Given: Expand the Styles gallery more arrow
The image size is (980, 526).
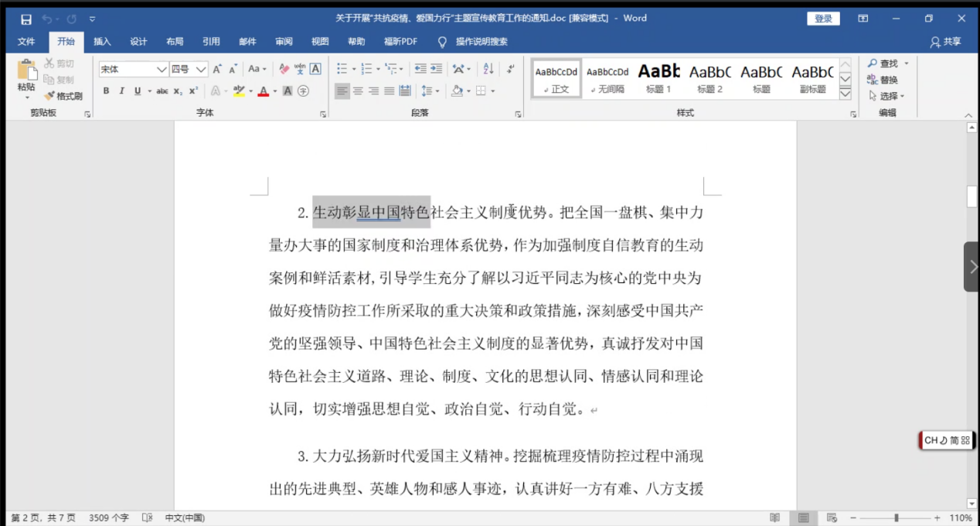Looking at the screenshot, I should [x=845, y=94].
